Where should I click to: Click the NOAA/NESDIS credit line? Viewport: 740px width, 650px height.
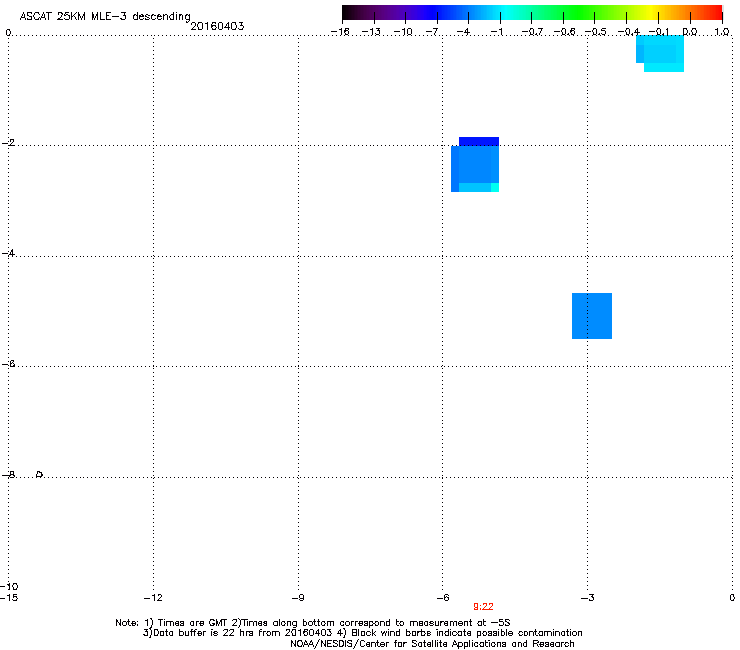coord(432,644)
